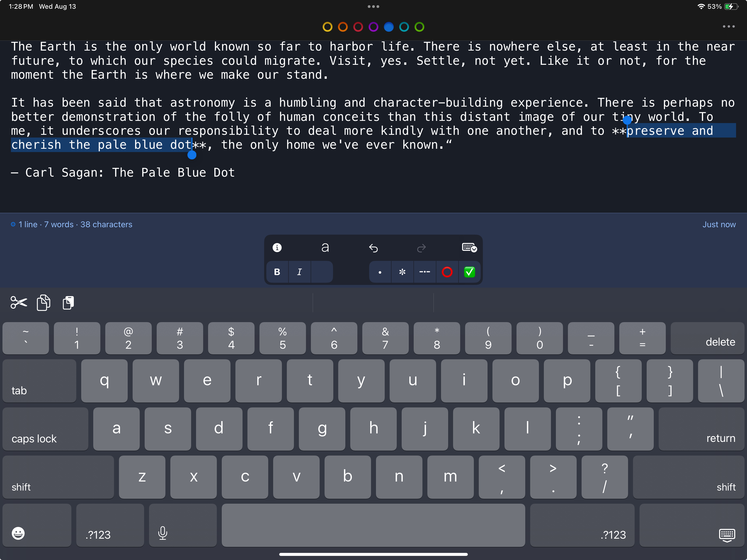This screenshot has height=560, width=747.
Task: Toggle the caps lock key
Action: click(45, 428)
